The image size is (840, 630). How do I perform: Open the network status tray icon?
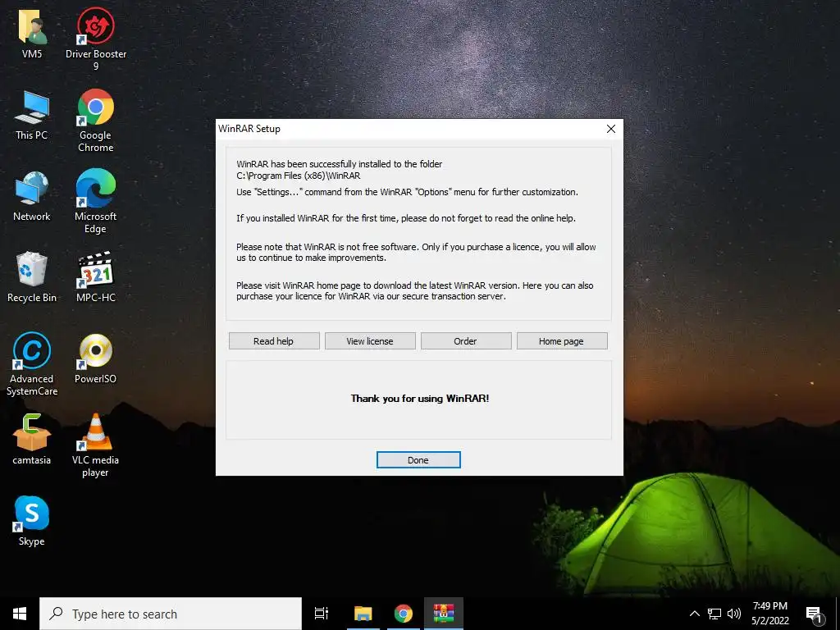click(x=714, y=614)
